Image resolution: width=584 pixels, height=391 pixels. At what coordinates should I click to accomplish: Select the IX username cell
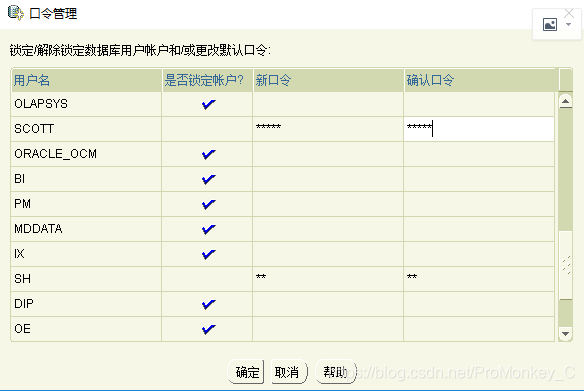pos(86,254)
